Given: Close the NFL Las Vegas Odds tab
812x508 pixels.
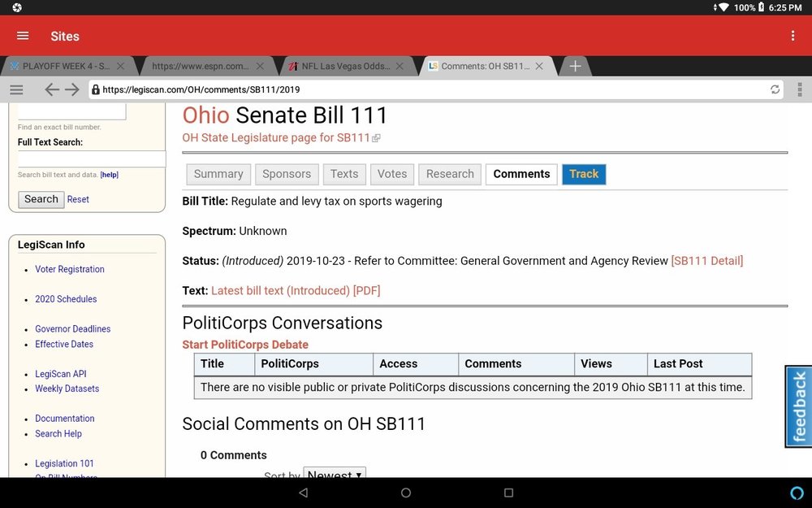Looking at the screenshot, I should pyautogui.click(x=400, y=67).
